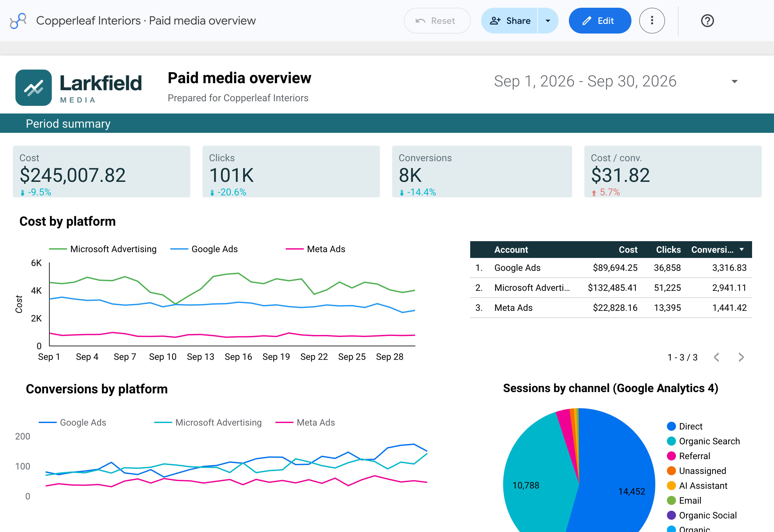
Task: Click the date range Sep 1 - Sep 30, 2026
Action: coord(585,81)
